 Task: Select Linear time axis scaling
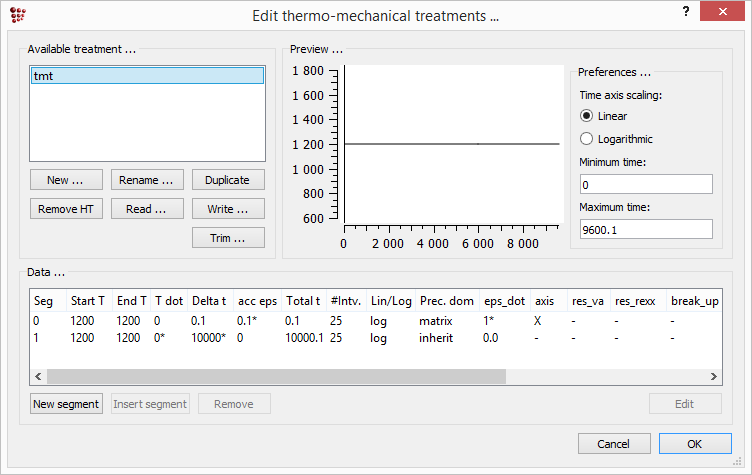point(586,116)
